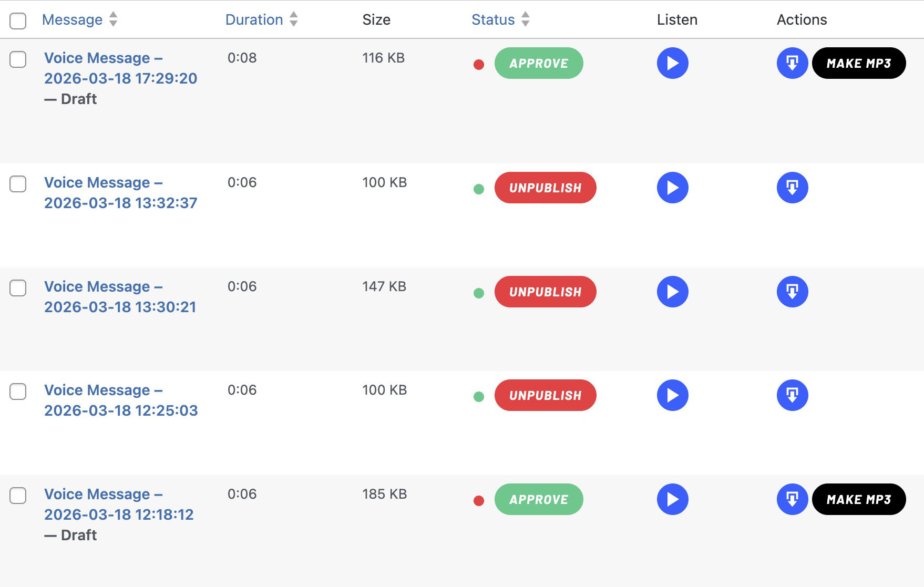This screenshot has height=587, width=924.
Task: Sort the table by Message column
Action: click(73, 20)
